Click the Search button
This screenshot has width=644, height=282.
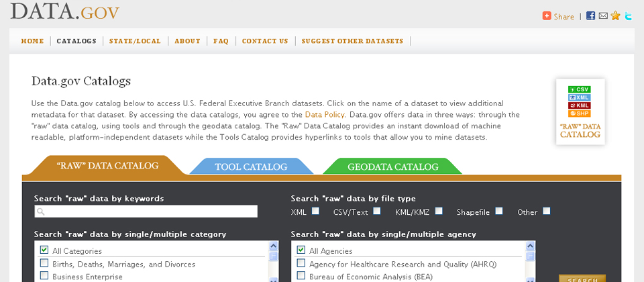pos(582,278)
